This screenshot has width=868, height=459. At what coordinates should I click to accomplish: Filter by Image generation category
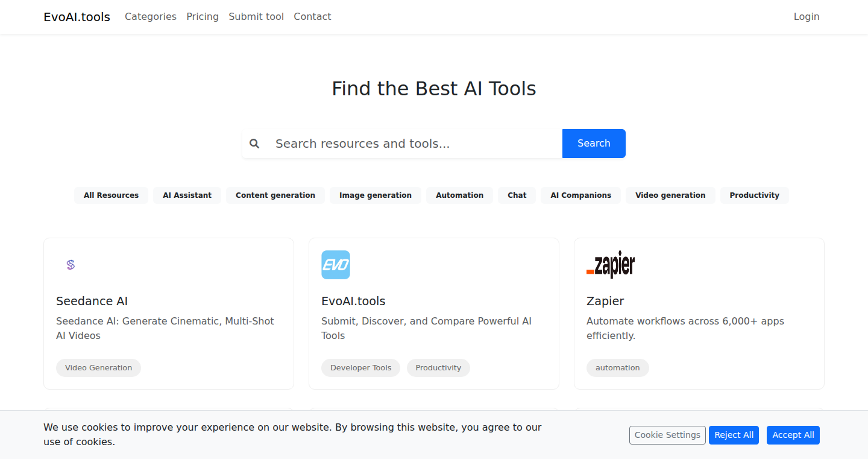tap(376, 195)
